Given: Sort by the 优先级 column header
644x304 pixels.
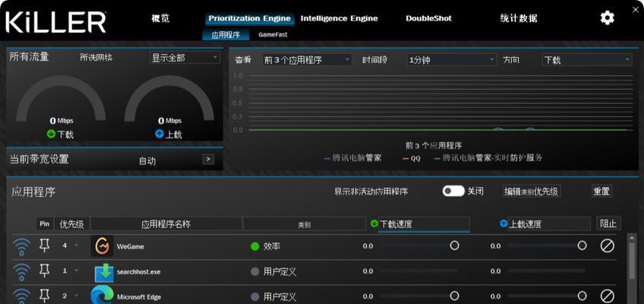Looking at the screenshot, I should [72, 224].
